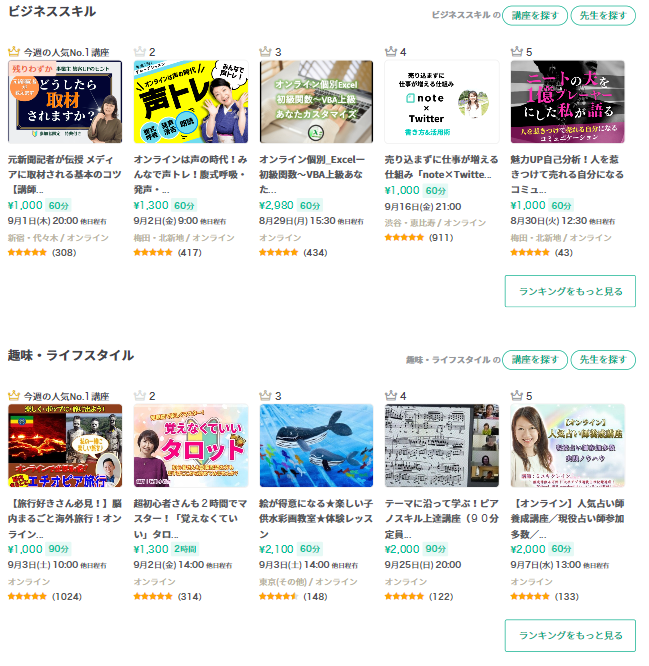
Task: Click the rank 5 crown icon in ビジネススキル
Action: tap(516, 52)
